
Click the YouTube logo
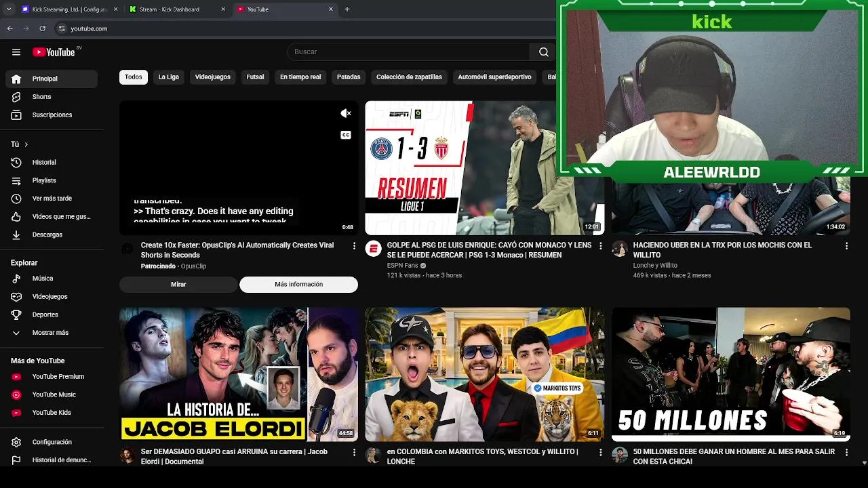pyautogui.click(x=54, y=52)
